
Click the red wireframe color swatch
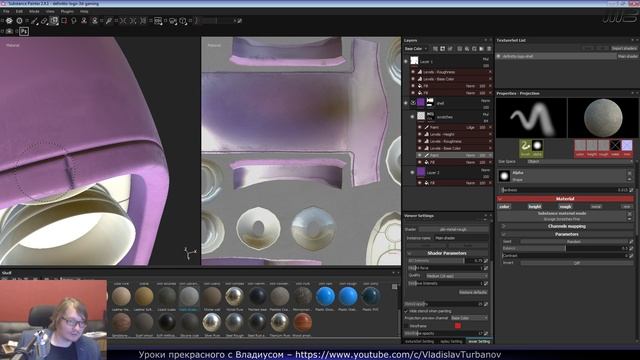point(458,326)
